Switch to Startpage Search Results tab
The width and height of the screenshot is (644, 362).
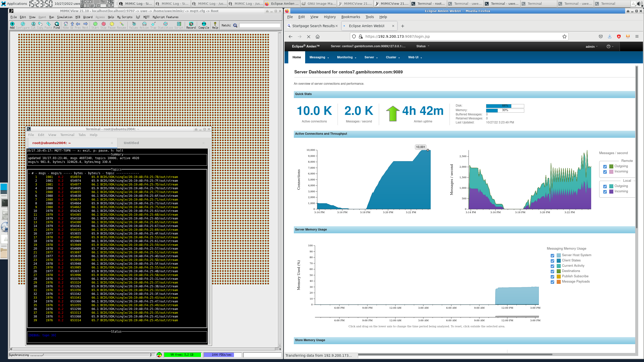tap(313, 26)
